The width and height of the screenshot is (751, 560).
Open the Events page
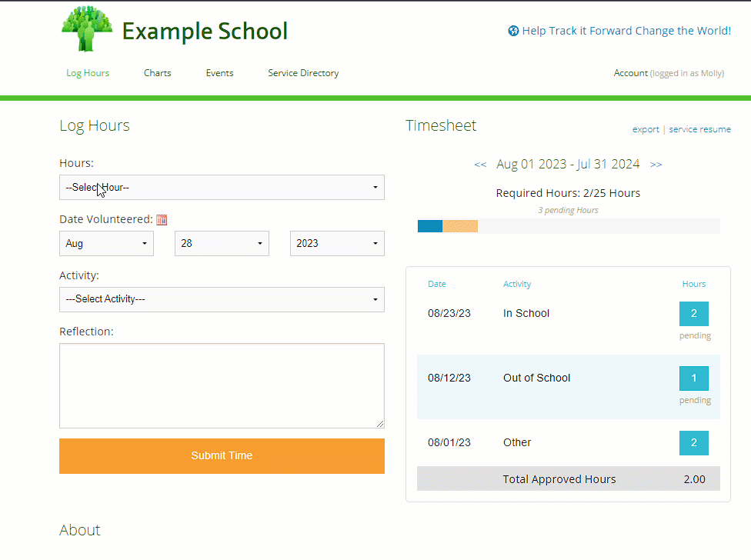point(219,73)
